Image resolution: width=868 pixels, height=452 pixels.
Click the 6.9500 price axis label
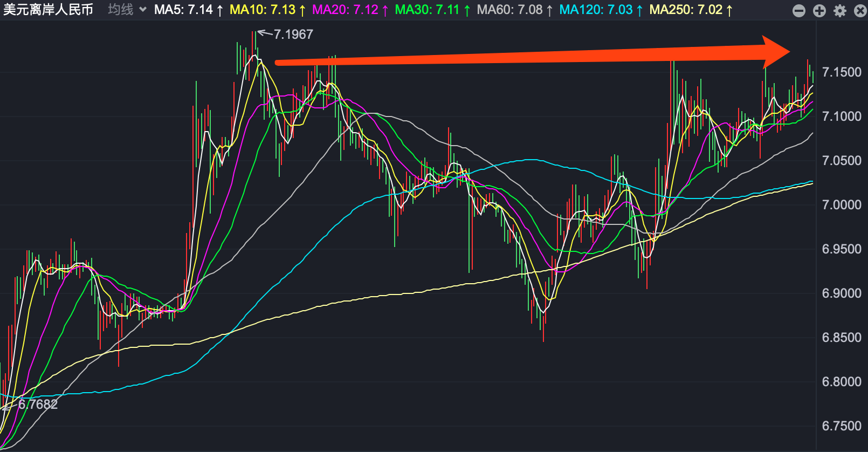coord(842,249)
